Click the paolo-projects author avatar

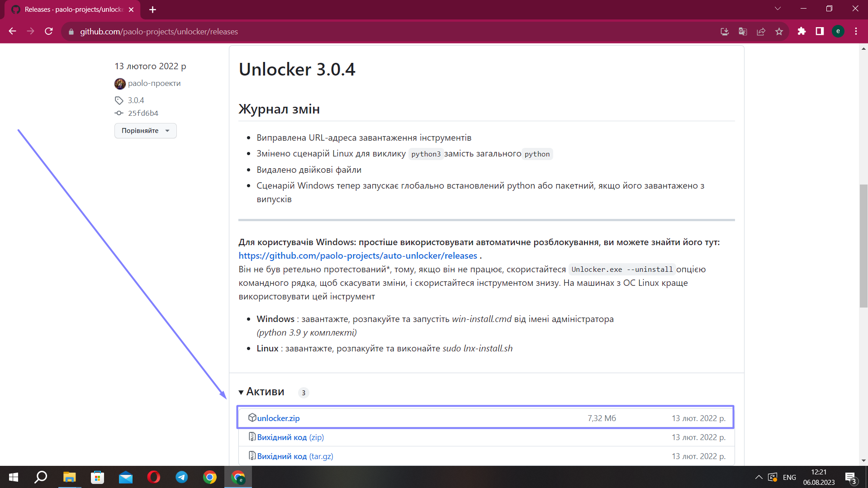(x=120, y=84)
